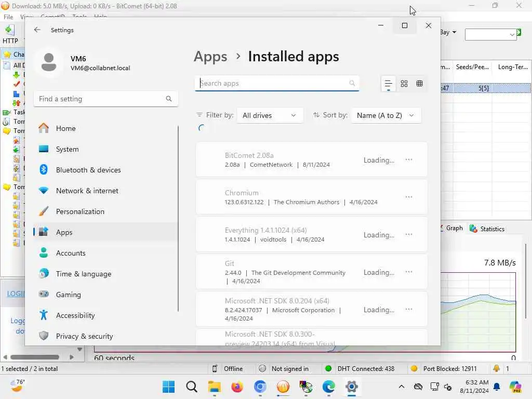
Task: Switch to Graph tab in BitComet
Action: click(451, 228)
